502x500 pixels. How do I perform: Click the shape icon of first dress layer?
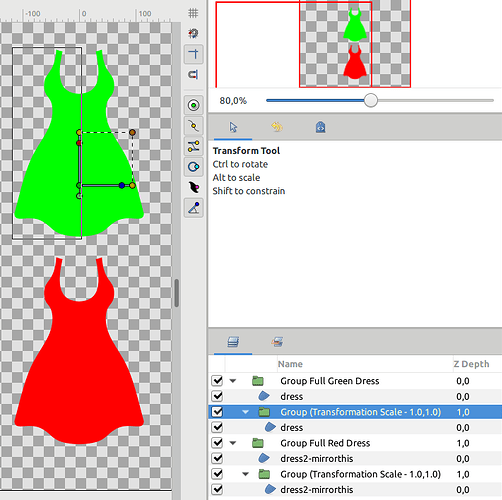click(264, 396)
